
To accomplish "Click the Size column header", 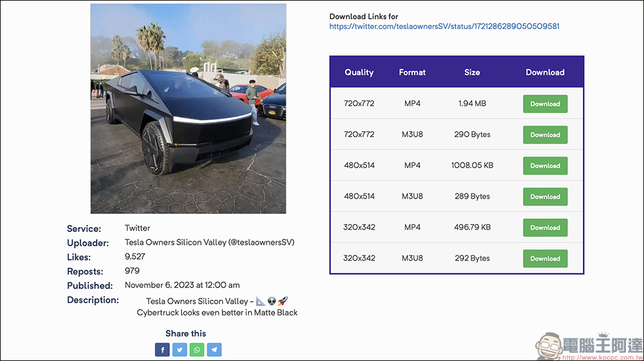I will (472, 72).
